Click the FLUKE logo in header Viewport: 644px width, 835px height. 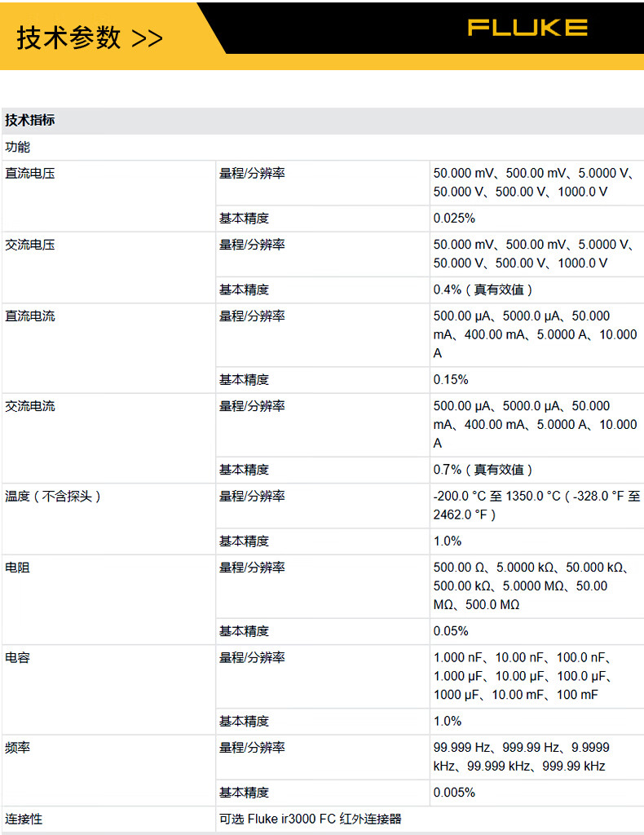pos(527,28)
